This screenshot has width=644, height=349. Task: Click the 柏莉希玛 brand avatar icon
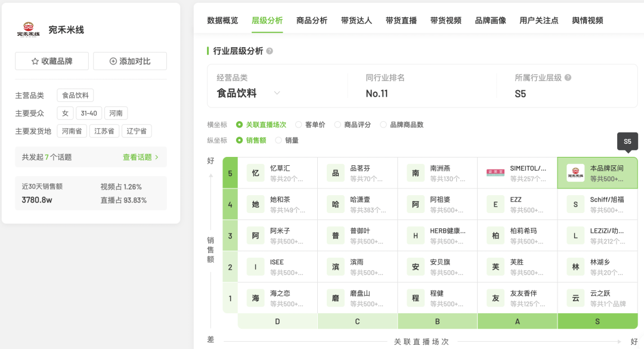(x=496, y=236)
